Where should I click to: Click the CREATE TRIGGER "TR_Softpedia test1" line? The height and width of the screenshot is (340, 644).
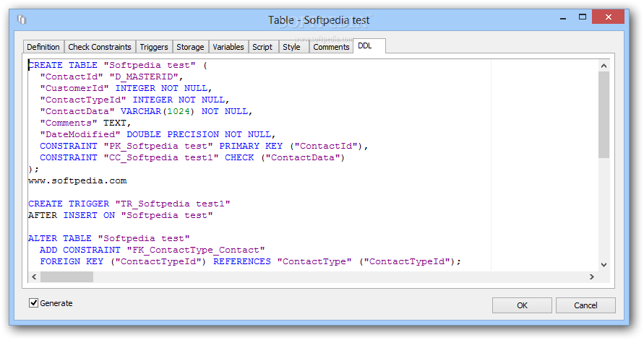click(129, 204)
